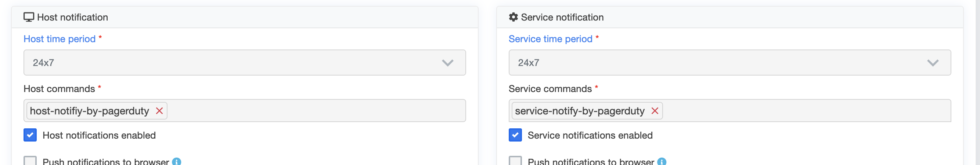Enable host Push notifications to browser
This screenshot has height=165, width=980.
(30, 161)
